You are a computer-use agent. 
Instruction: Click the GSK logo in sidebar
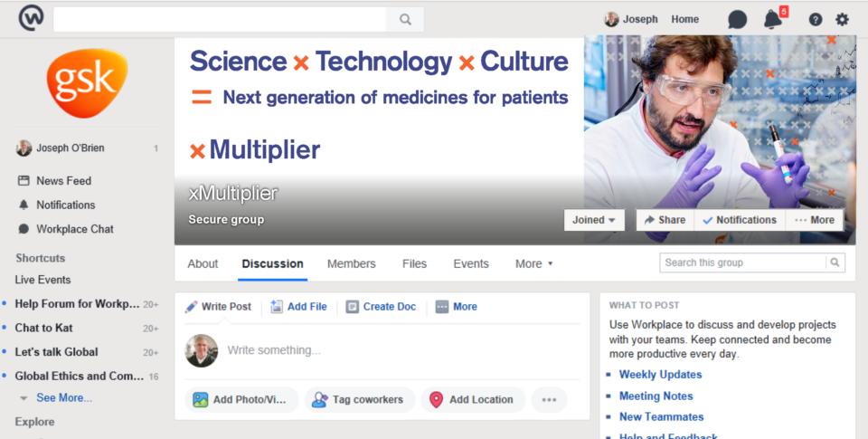tap(87, 82)
